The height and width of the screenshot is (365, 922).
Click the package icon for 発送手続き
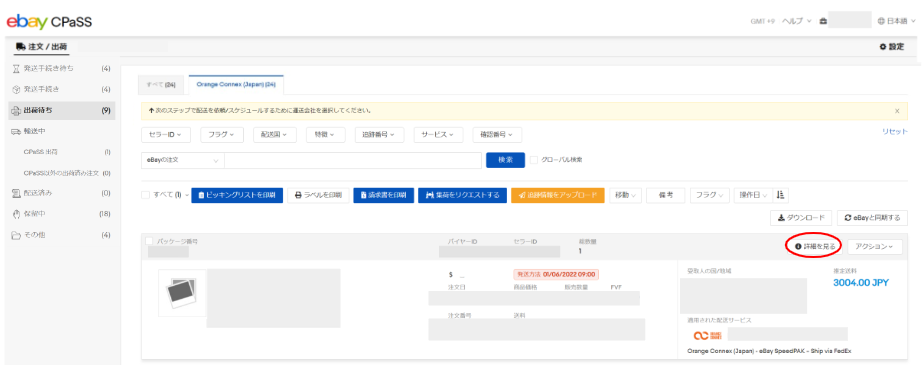[x=16, y=89]
